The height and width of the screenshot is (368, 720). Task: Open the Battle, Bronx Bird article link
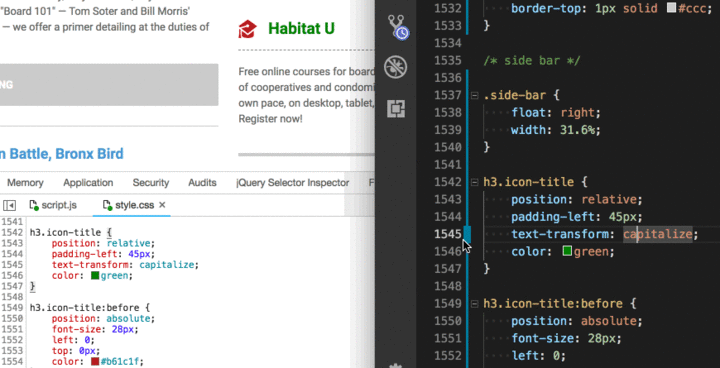point(62,153)
